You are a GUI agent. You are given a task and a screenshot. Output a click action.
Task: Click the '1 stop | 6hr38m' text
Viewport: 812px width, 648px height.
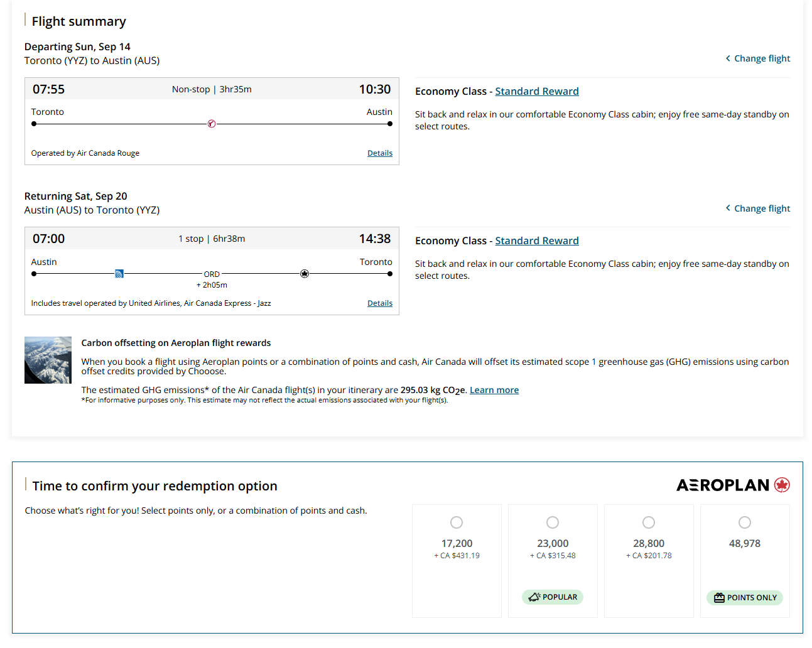tap(212, 239)
